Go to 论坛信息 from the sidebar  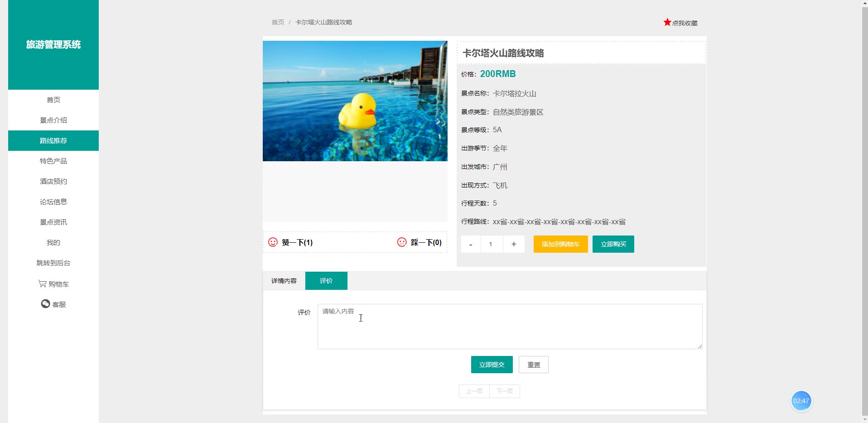53,202
